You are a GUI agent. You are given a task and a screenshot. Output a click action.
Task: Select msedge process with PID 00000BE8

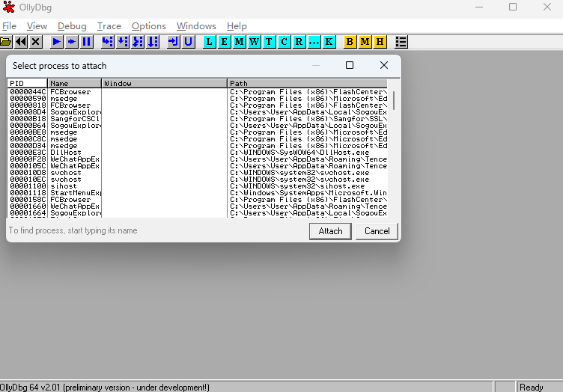198,132
